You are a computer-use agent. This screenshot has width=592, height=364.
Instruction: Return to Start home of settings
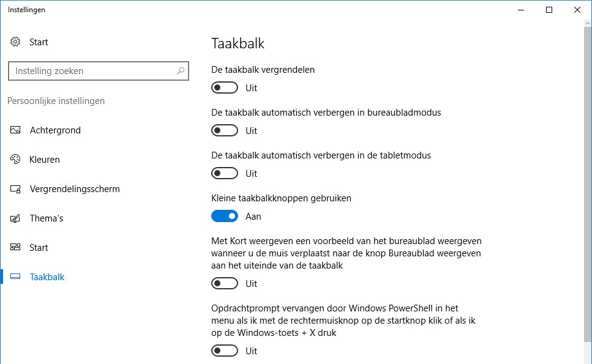click(39, 42)
